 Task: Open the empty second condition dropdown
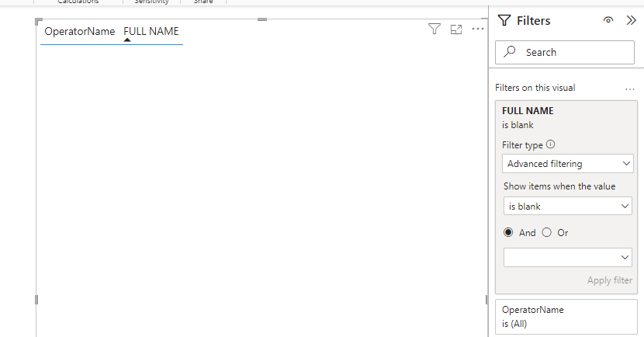[568, 257]
